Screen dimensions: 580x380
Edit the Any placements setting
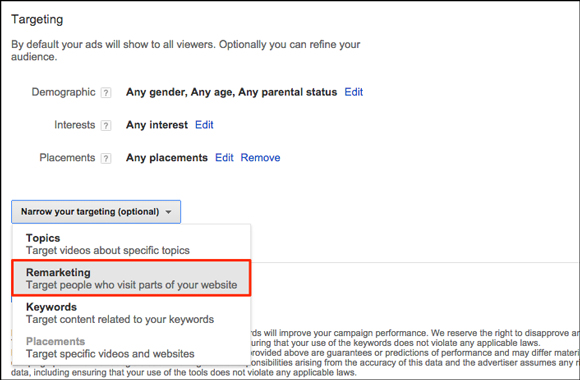[224, 158]
